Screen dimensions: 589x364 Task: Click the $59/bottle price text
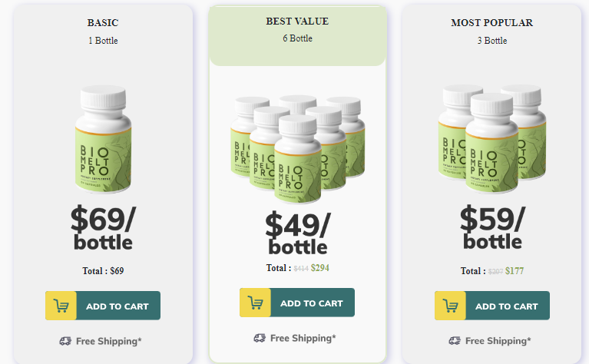click(x=492, y=230)
